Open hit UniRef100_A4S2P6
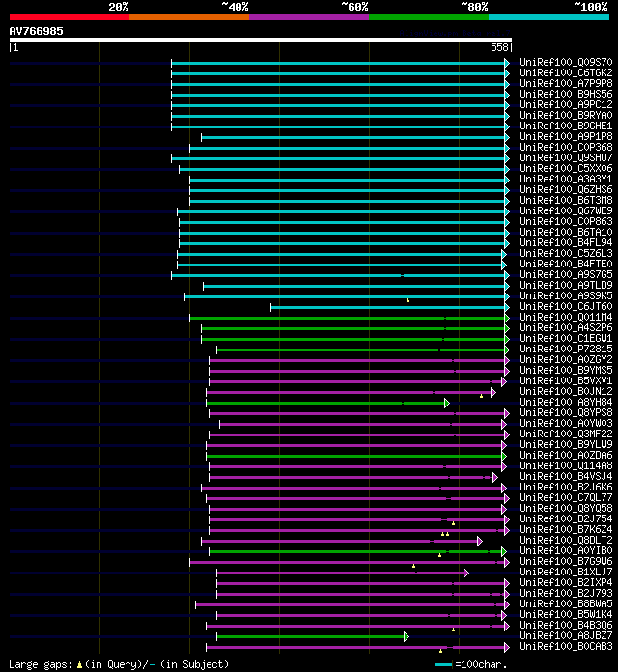618x672 pixels. 566,328
